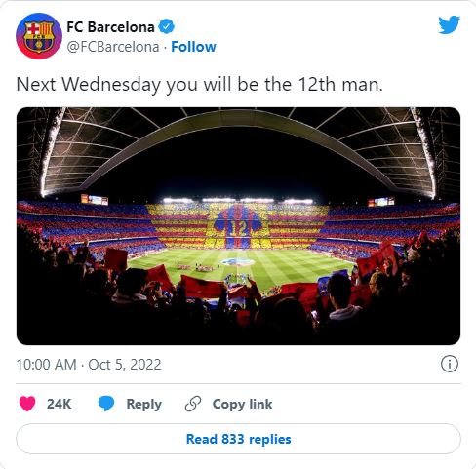The width and height of the screenshot is (476, 469).
Task: Click the FC Barcelona crest avatar
Action: tap(39, 36)
